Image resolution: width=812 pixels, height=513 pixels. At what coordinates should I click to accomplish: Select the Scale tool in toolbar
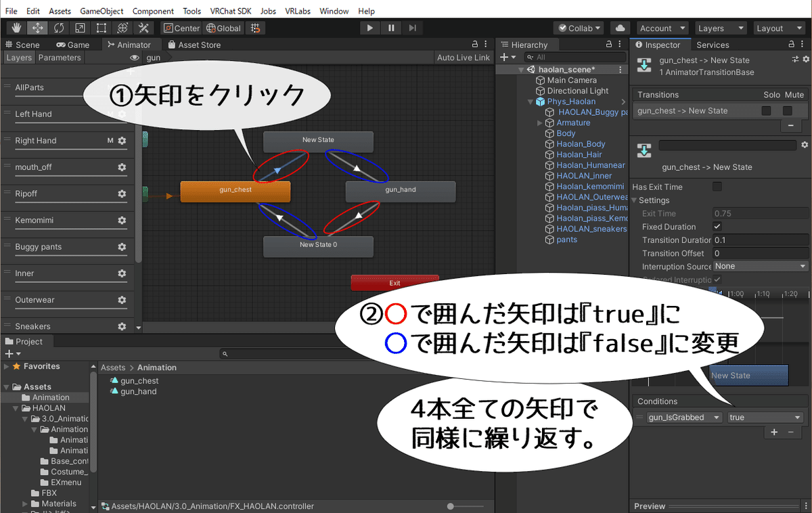click(80, 28)
